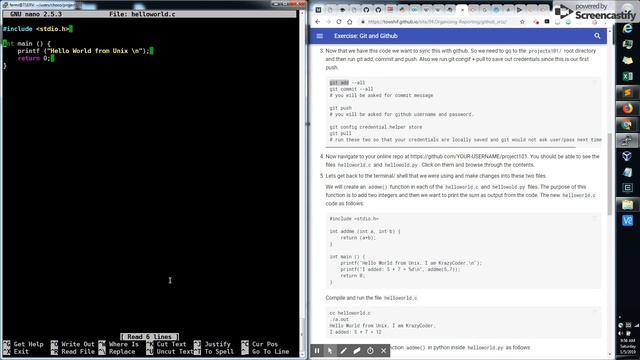Viewport: 640px width, 360px height.
Task: Click the taskbar clock showing time
Action: click(628, 346)
